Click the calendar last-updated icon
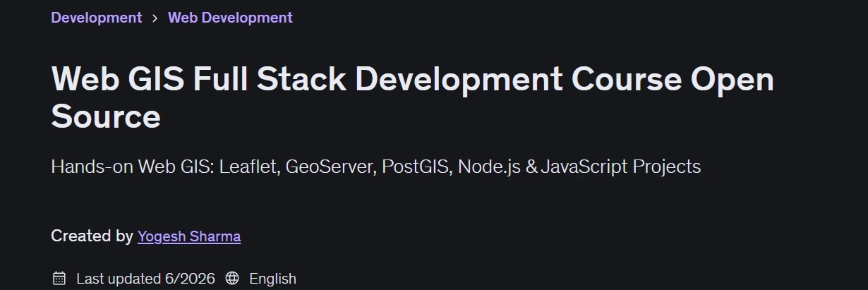 59,279
